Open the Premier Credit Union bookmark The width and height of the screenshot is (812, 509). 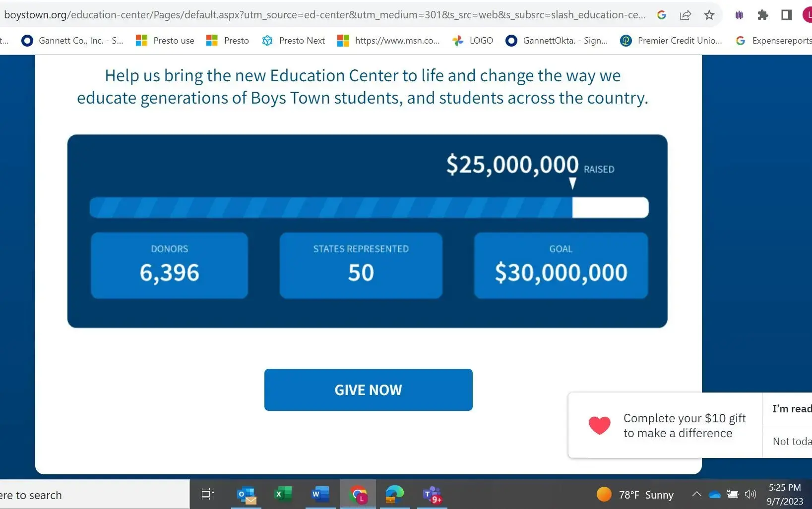point(671,41)
